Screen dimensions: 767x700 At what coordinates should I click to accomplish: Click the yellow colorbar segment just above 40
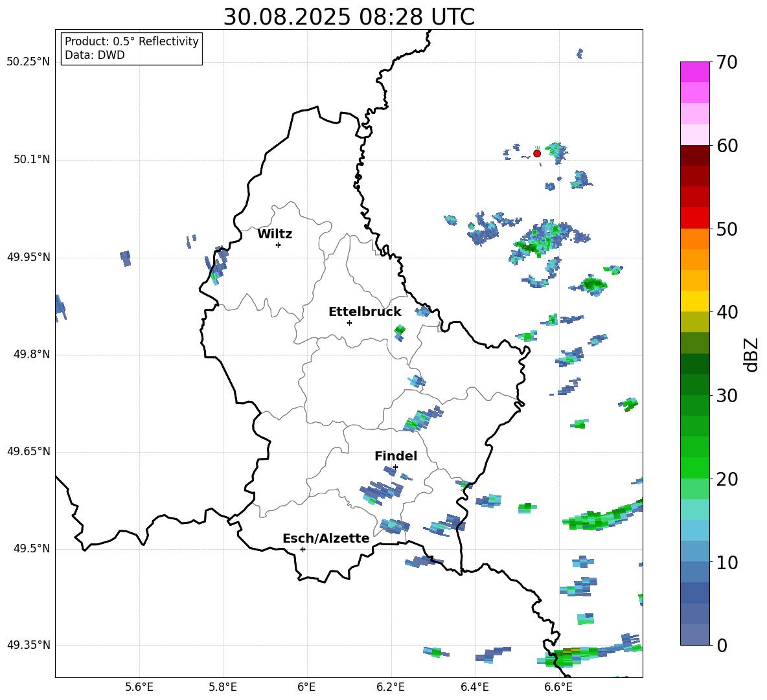click(x=694, y=301)
